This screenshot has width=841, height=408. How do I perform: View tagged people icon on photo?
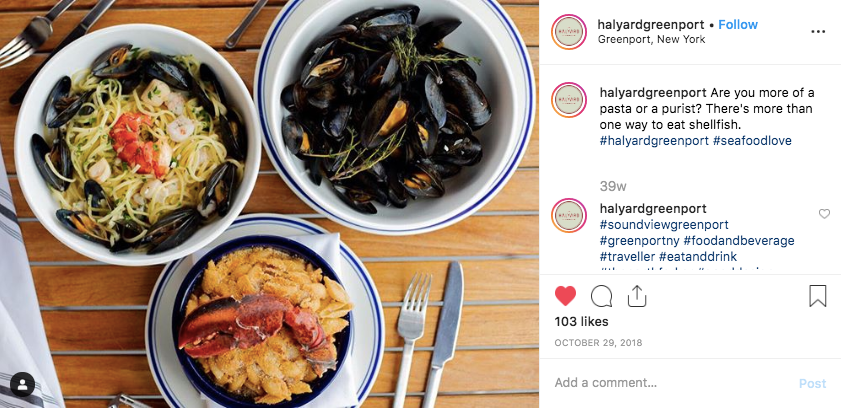[23, 384]
